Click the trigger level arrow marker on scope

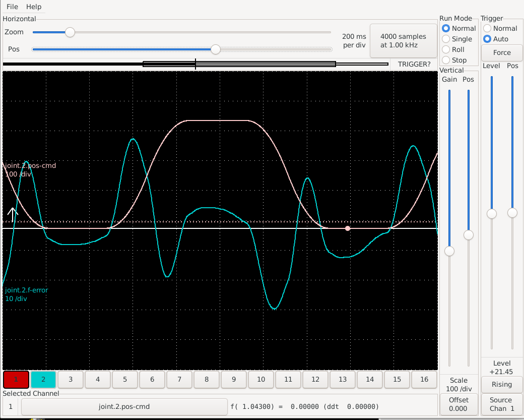click(13, 214)
